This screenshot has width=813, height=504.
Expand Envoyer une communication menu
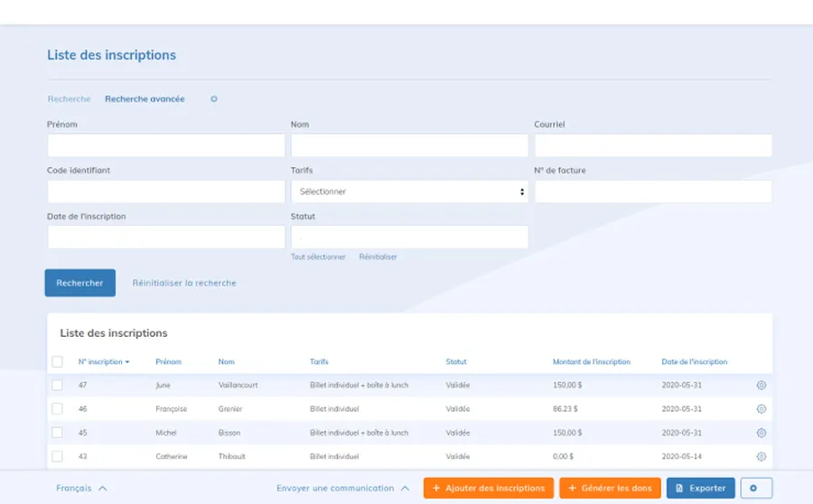point(343,488)
